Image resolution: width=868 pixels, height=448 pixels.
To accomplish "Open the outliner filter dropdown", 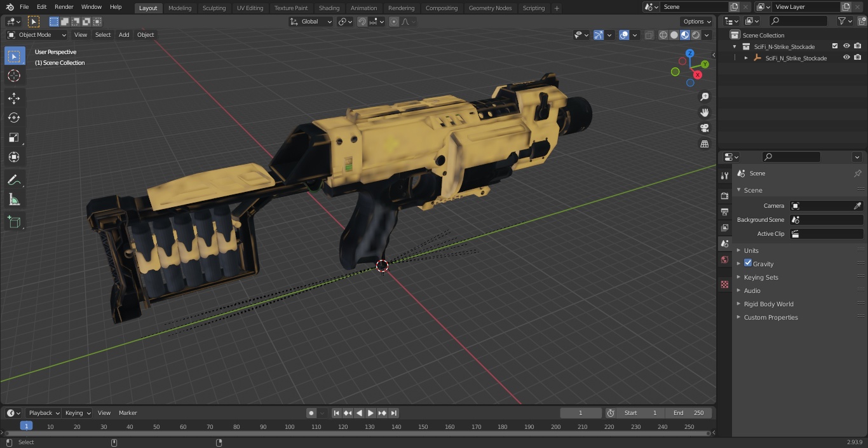I will pyautogui.click(x=845, y=21).
